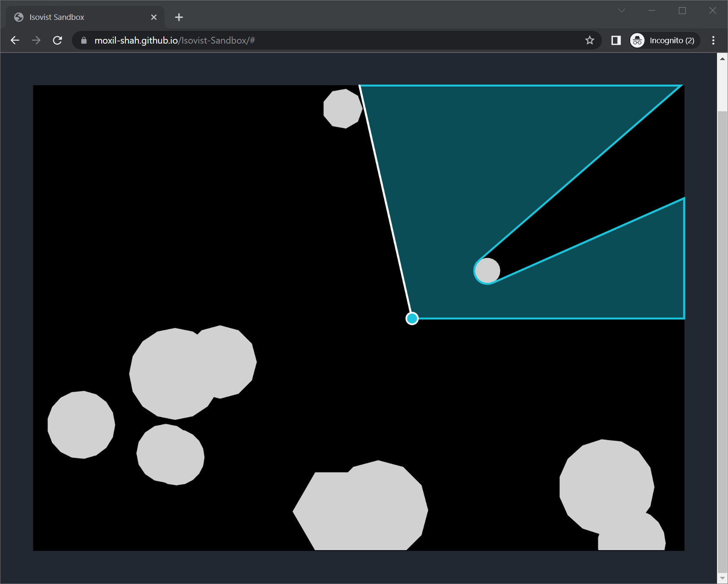Maximize the browser window
The height and width of the screenshot is (584, 728).
[682, 11]
